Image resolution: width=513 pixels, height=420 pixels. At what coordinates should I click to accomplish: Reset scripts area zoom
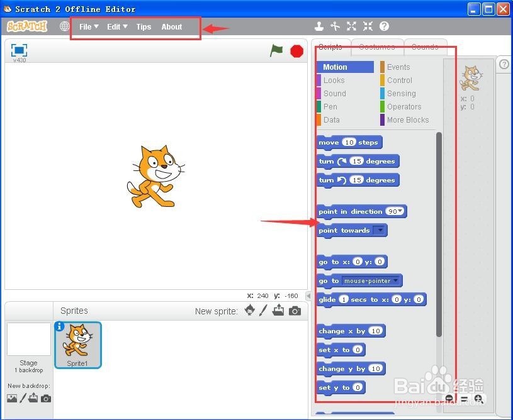[464, 399]
